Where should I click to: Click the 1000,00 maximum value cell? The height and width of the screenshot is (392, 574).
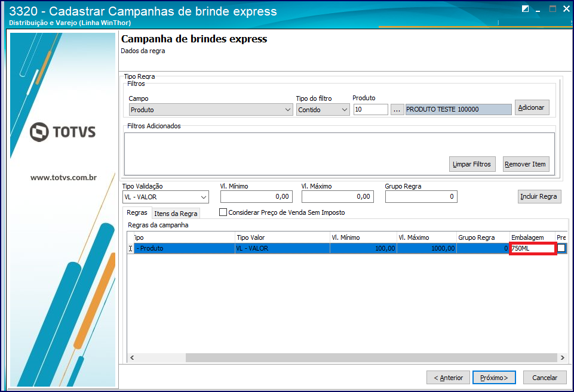(426, 248)
